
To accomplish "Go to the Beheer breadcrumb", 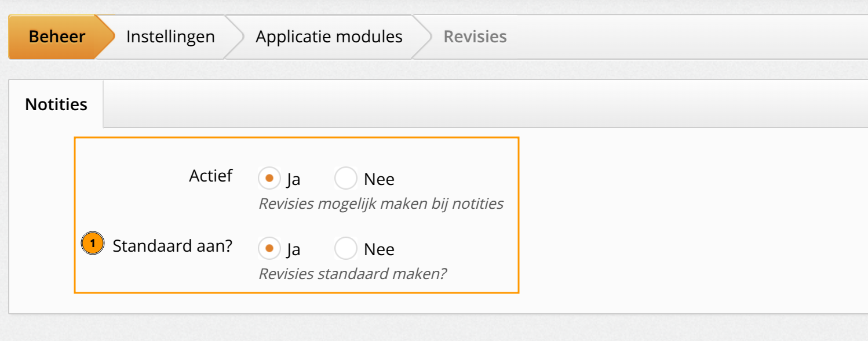I will [57, 37].
